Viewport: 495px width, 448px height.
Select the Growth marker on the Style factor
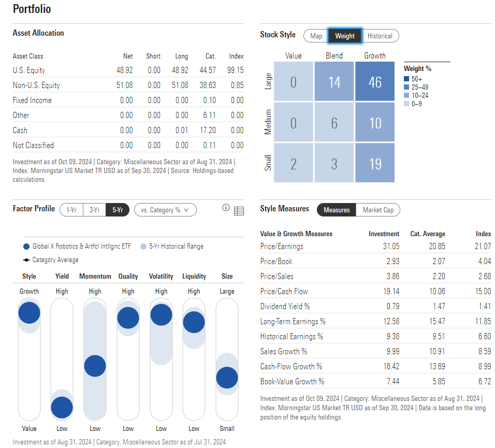point(29,312)
